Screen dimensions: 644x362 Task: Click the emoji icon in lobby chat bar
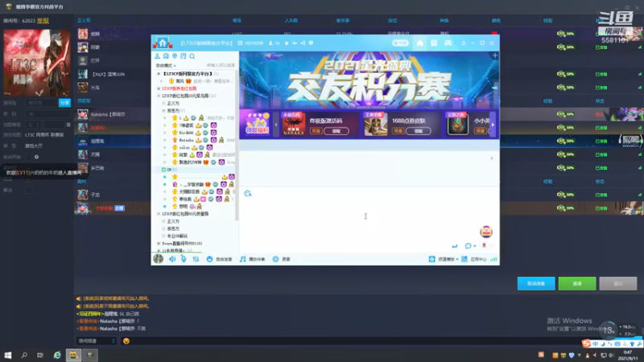[x=126, y=341]
